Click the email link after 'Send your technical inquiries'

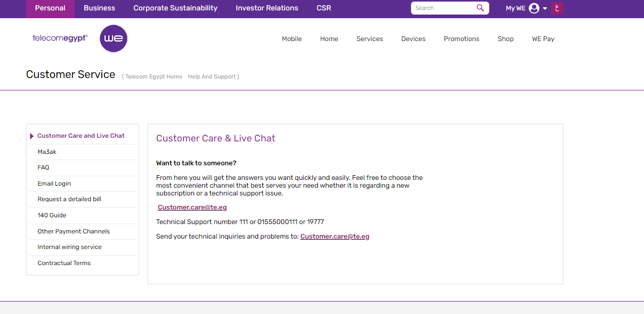coord(335,237)
